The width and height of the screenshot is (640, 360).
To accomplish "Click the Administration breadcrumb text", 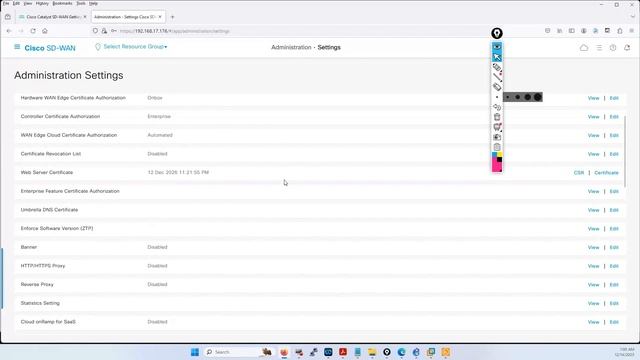I will click(x=291, y=47).
